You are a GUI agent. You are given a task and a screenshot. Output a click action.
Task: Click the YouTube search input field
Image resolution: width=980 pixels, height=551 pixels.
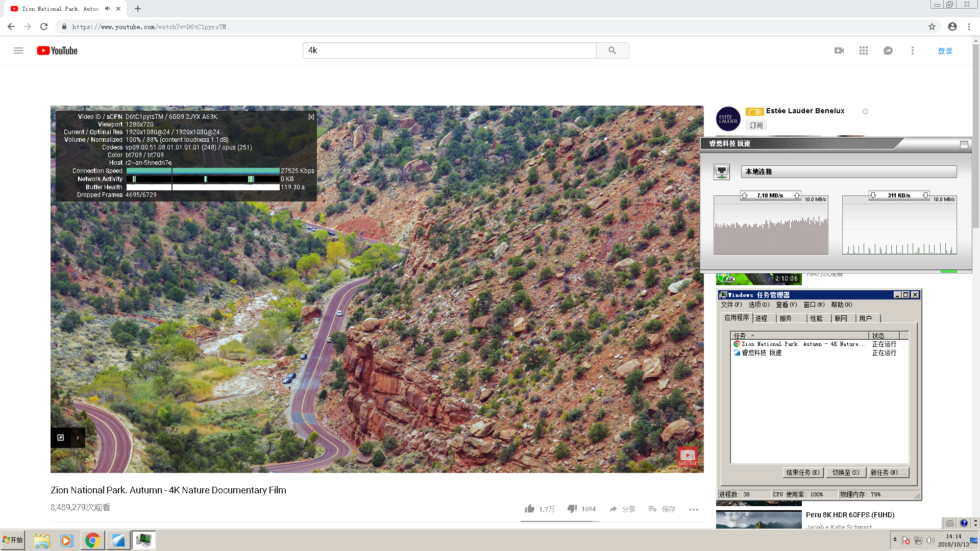tap(449, 51)
